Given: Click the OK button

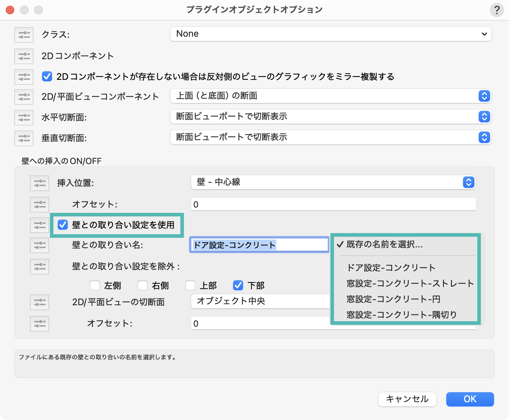Looking at the screenshot, I should tap(470, 399).
